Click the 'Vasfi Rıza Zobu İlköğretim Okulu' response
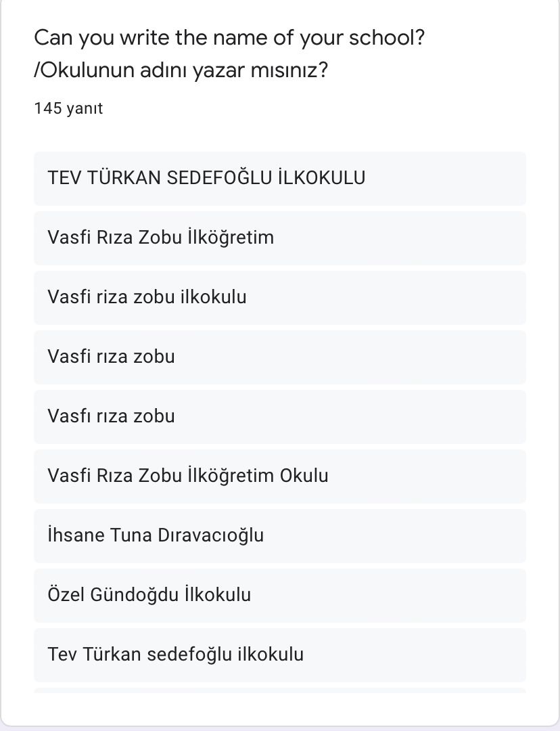Screen dimensions: 560x731 point(188,476)
